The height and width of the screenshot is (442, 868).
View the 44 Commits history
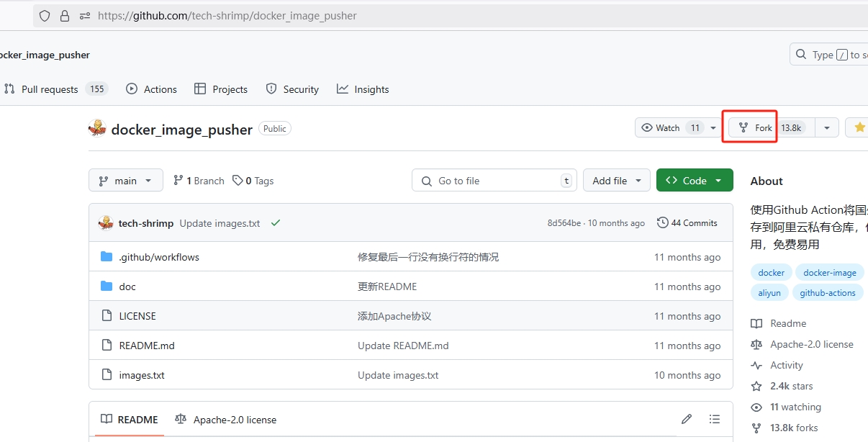pos(687,223)
